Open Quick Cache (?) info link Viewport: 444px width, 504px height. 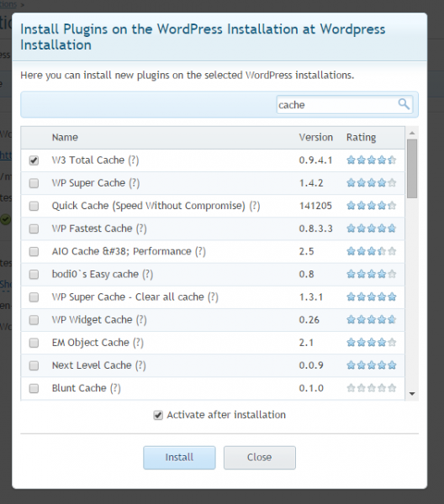[x=255, y=206]
